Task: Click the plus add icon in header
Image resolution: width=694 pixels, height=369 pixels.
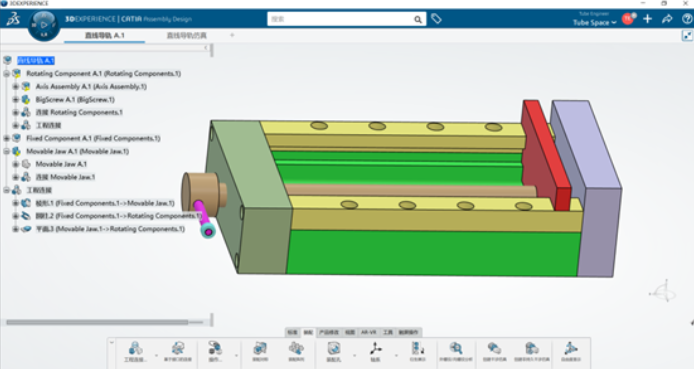Action: click(648, 19)
